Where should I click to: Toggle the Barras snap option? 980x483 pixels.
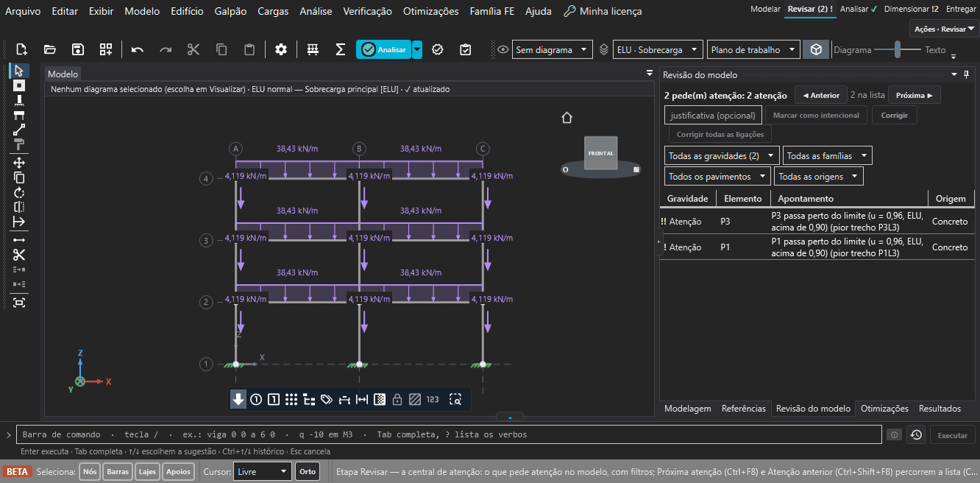pos(118,471)
